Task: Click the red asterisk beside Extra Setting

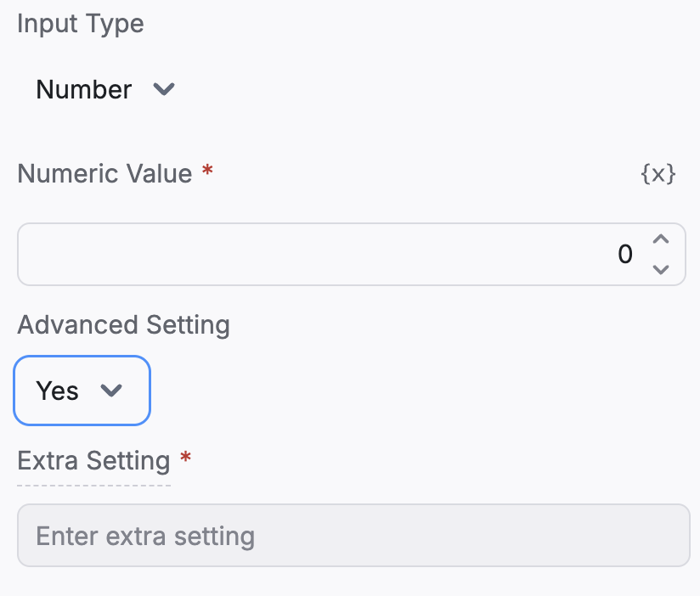Action: [185, 459]
